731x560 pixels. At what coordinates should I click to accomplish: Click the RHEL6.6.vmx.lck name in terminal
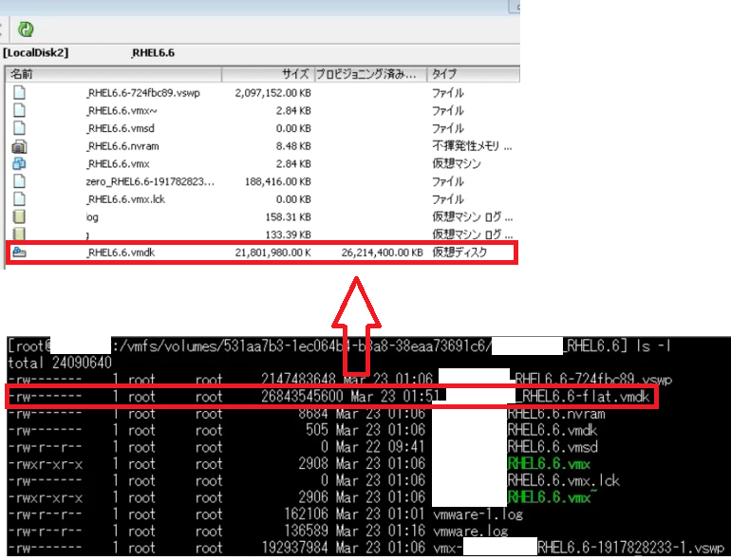(564, 480)
